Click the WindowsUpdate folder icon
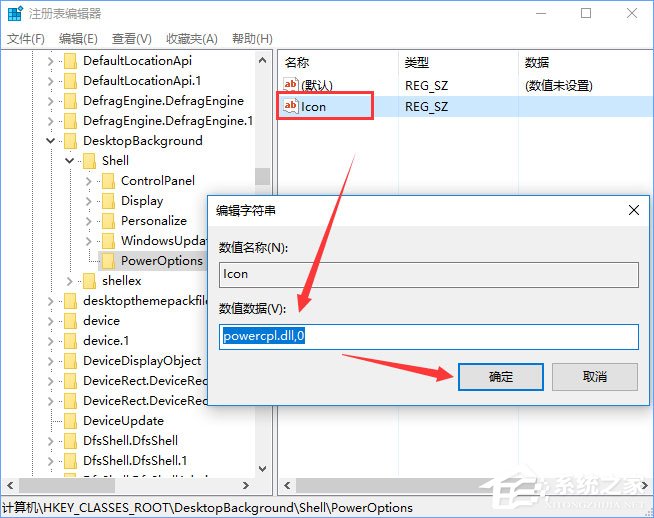This screenshot has width=654, height=518. [108, 241]
